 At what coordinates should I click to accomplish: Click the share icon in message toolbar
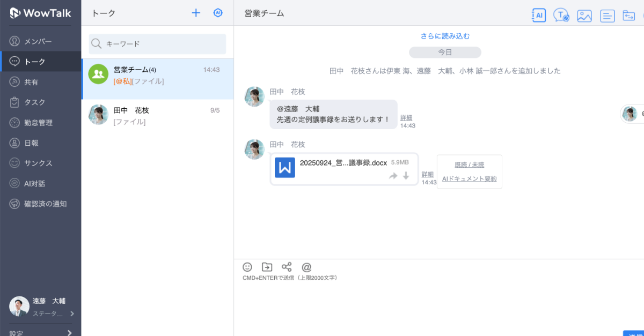point(287,267)
